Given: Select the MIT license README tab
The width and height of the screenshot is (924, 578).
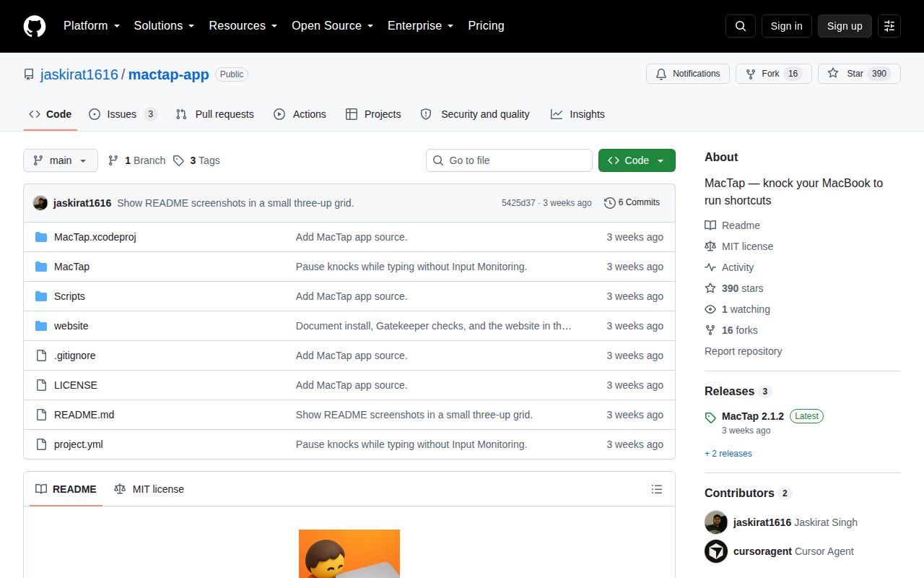Looking at the screenshot, I should click(x=149, y=489).
